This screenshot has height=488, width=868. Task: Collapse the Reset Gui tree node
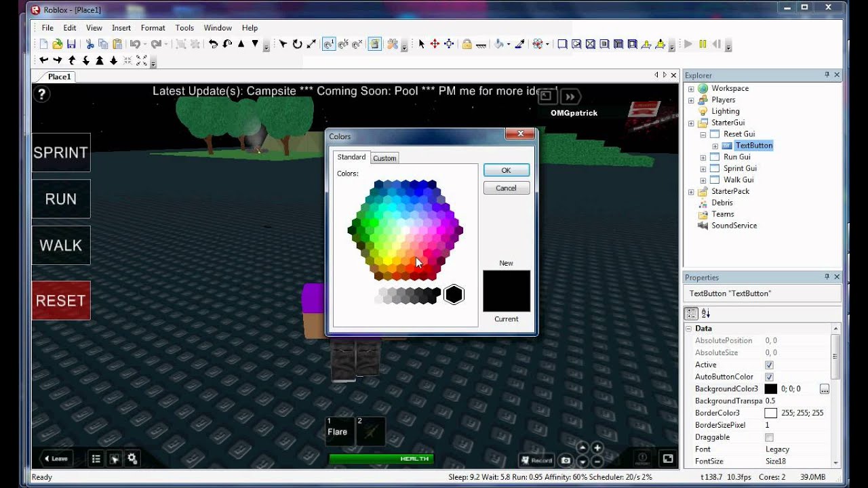(703, 134)
